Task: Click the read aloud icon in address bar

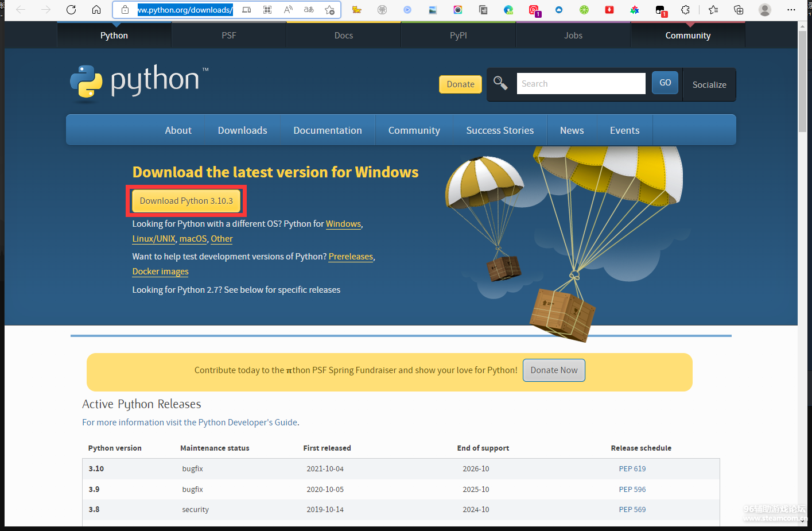Action: tap(288, 10)
